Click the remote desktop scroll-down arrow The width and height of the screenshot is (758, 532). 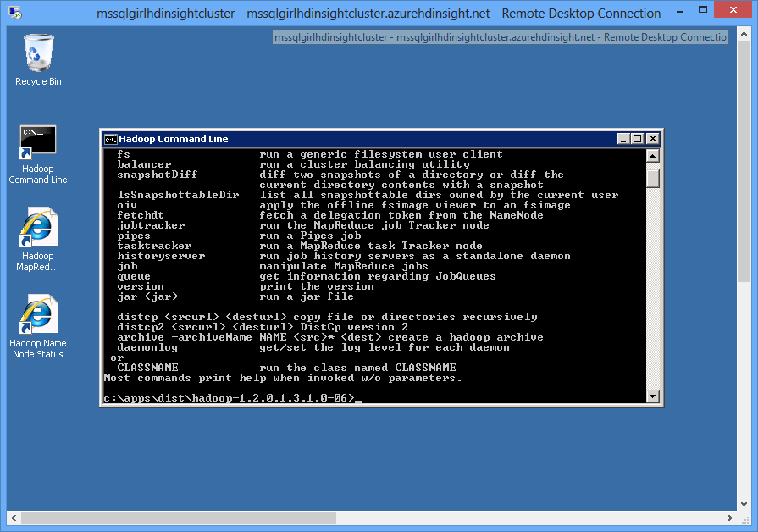click(744, 503)
